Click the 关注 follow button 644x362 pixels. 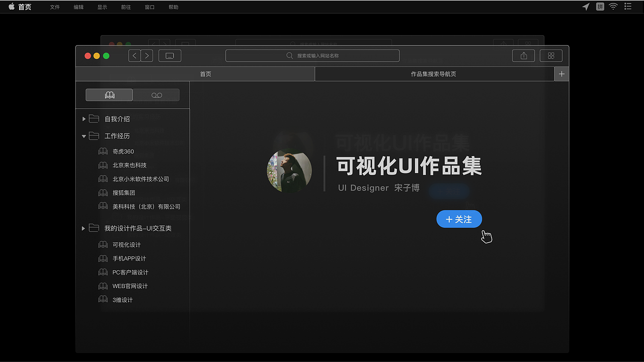(x=458, y=219)
